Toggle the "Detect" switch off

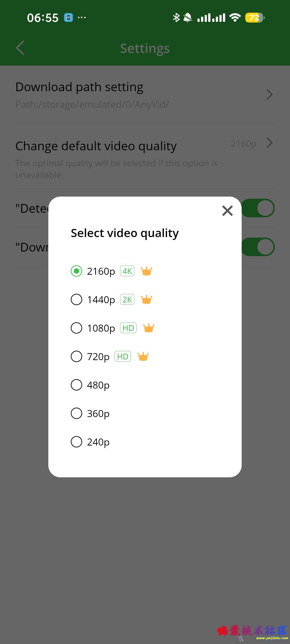click(258, 208)
